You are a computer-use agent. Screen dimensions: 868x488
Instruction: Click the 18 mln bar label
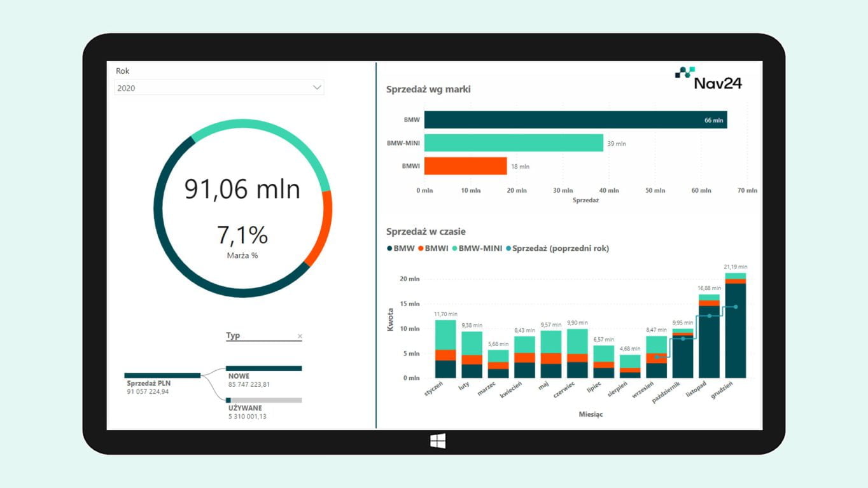[x=520, y=167]
